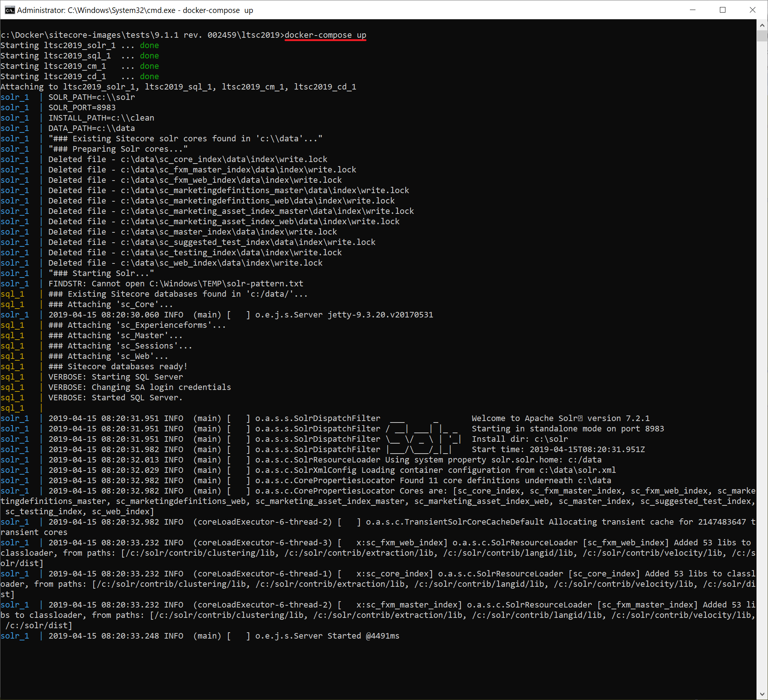This screenshot has height=700, width=768.
Task: Minimize the command prompt window
Action: coord(692,10)
